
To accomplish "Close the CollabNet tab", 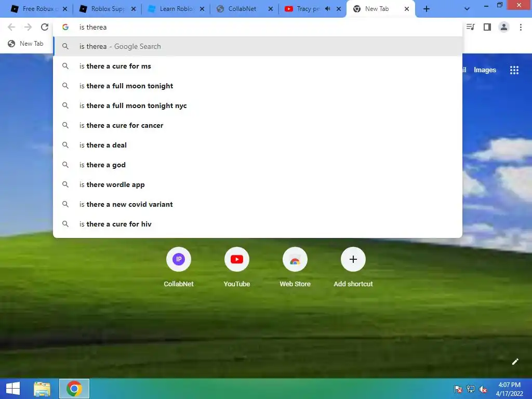I will pyautogui.click(x=270, y=9).
